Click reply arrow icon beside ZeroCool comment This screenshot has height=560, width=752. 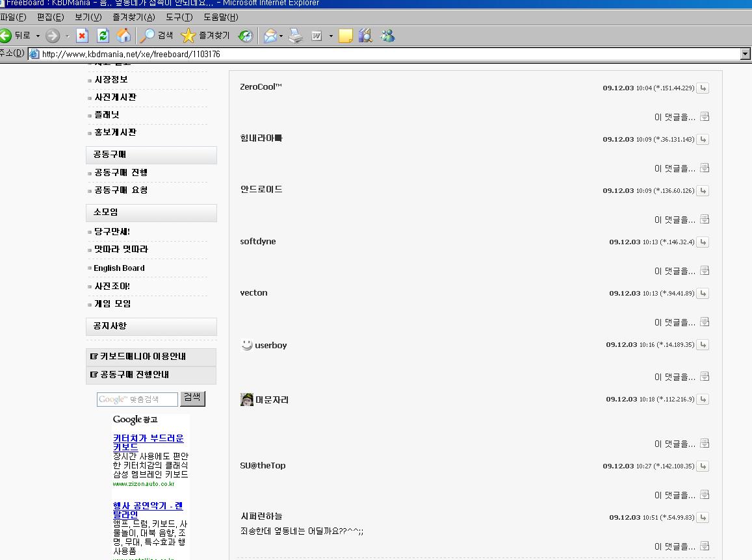coord(703,88)
